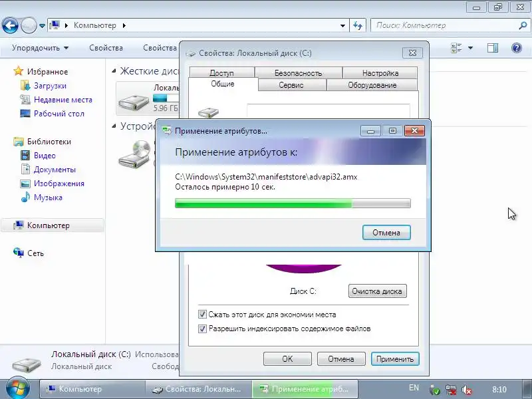Switch to the Настройка tab
The height and width of the screenshot is (399, 532).
(x=380, y=73)
